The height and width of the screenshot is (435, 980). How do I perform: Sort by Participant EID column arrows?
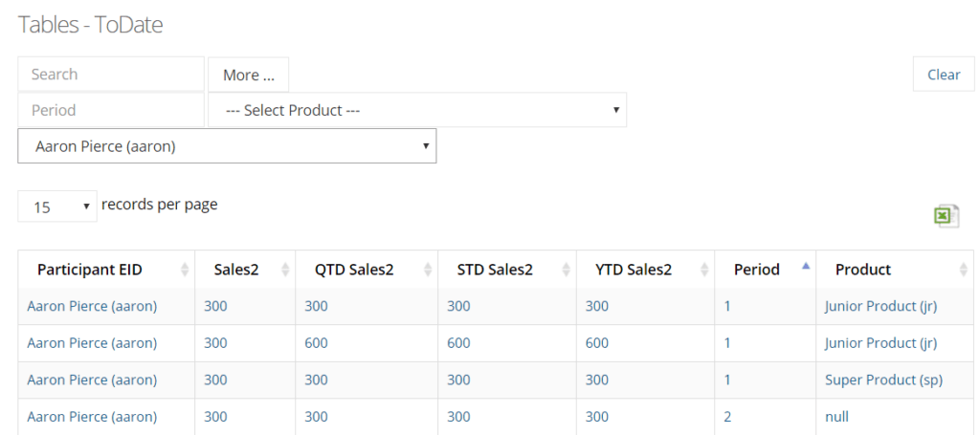click(185, 270)
